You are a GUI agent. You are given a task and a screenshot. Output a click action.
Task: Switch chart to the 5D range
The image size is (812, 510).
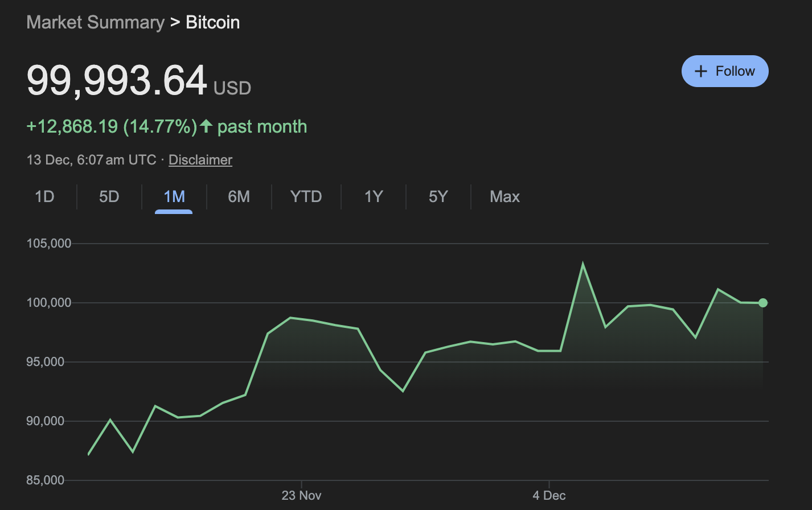click(109, 197)
